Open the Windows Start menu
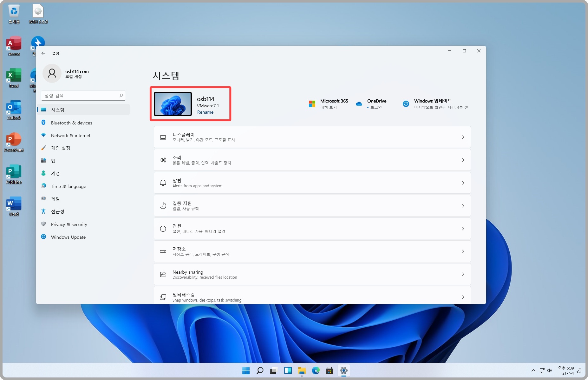This screenshot has width=588, height=380. point(246,370)
